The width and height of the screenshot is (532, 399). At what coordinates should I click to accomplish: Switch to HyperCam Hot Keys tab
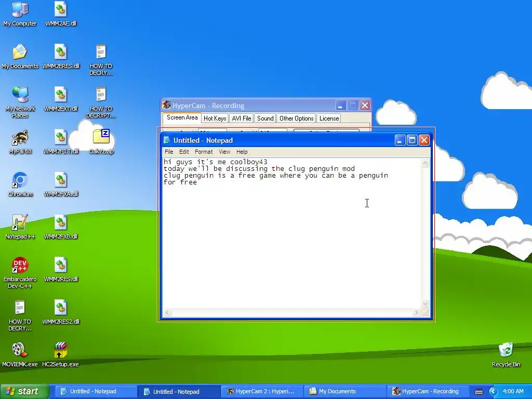pyautogui.click(x=215, y=118)
